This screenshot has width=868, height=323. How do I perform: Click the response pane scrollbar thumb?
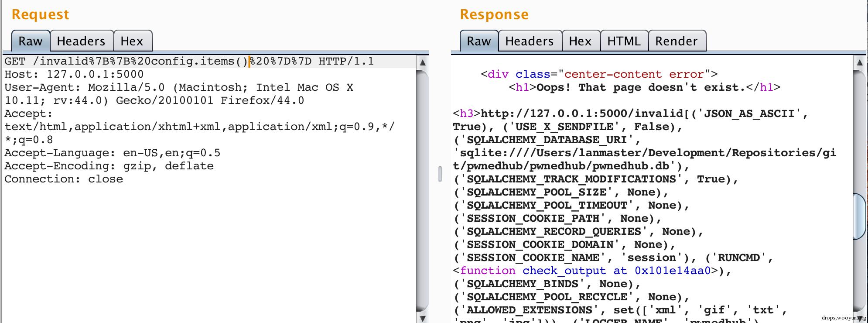(x=860, y=216)
